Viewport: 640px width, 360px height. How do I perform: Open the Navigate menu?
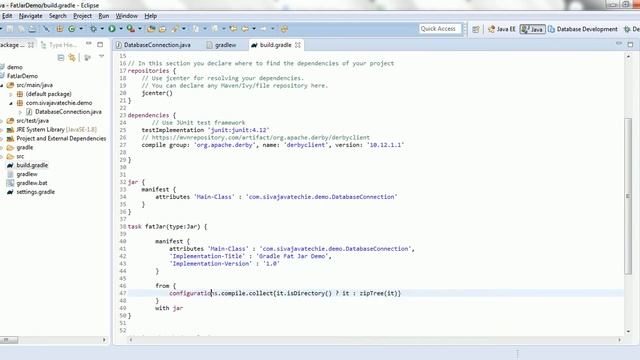[31, 16]
